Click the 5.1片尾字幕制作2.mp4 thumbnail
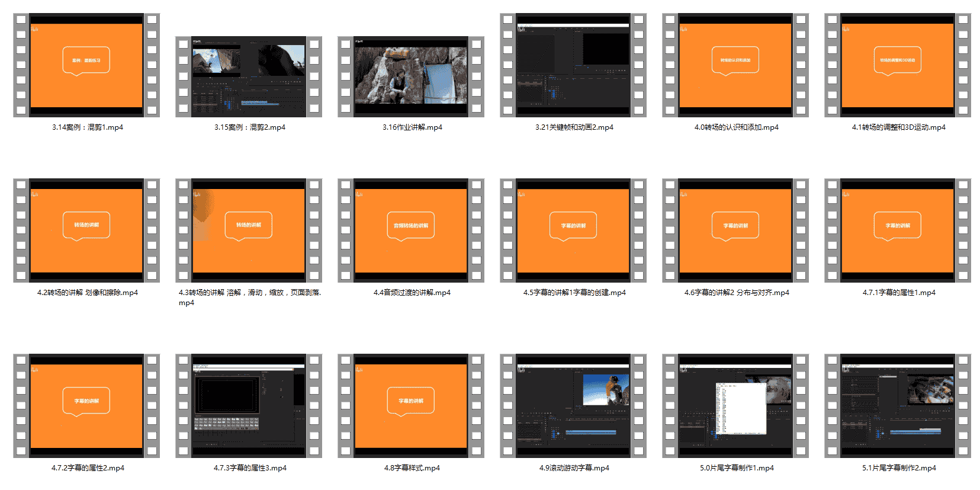Screen dimensions: 980x490 [x=898, y=406]
